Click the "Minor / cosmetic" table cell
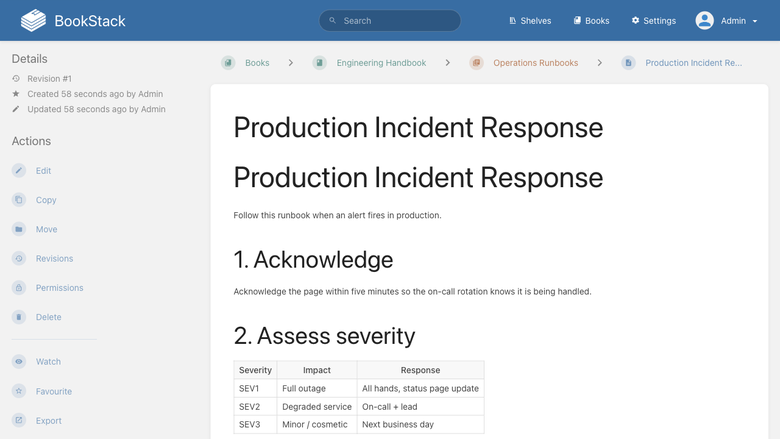The width and height of the screenshot is (780, 439). point(317,424)
